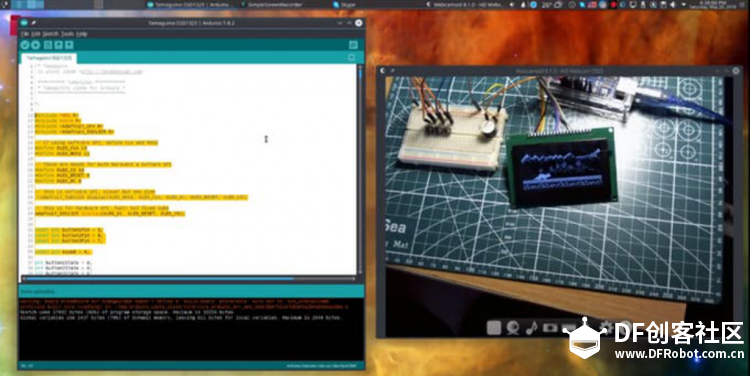Click the music note audio icon in Webcamoid
This screenshot has width=750, height=376.
tap(531, 328)
